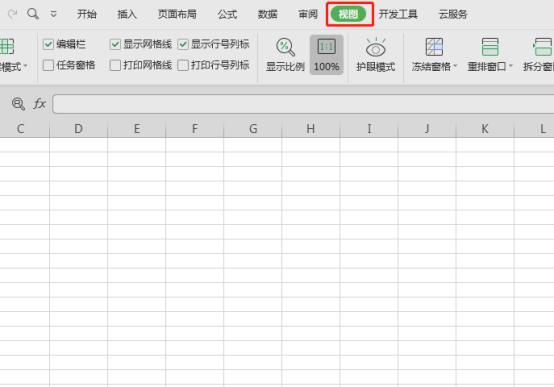Select column F header
The height and width of the screenshot is (387, 554).
point(194,129)
